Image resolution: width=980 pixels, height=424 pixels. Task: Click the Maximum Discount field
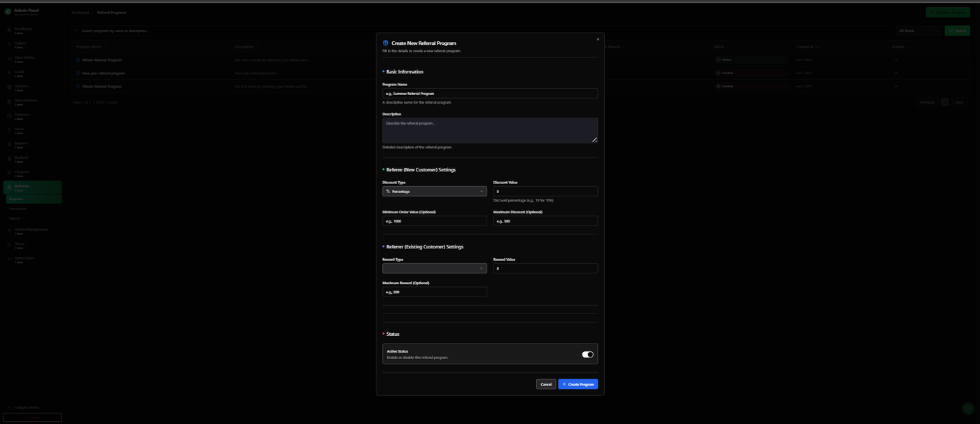coord(545,221)
